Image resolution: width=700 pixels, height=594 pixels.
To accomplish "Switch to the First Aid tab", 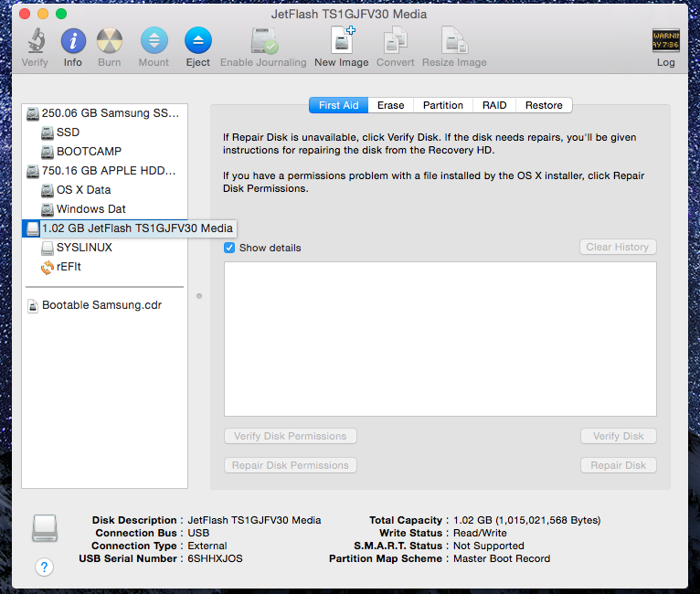I will (x=338, y=105).
